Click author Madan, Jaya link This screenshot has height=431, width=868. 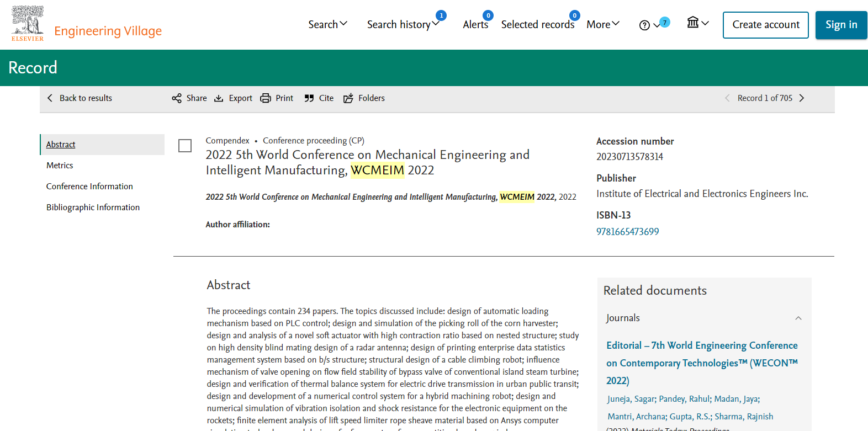pos(737,399)
